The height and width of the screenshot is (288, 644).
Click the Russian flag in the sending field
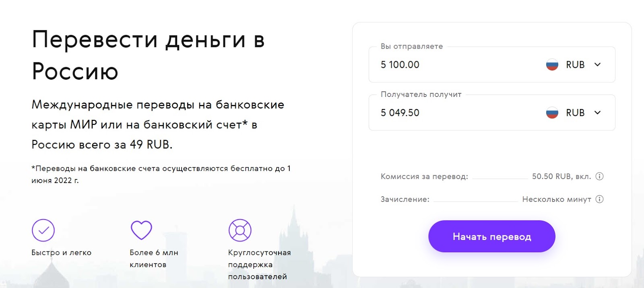(x=552, y=65)
